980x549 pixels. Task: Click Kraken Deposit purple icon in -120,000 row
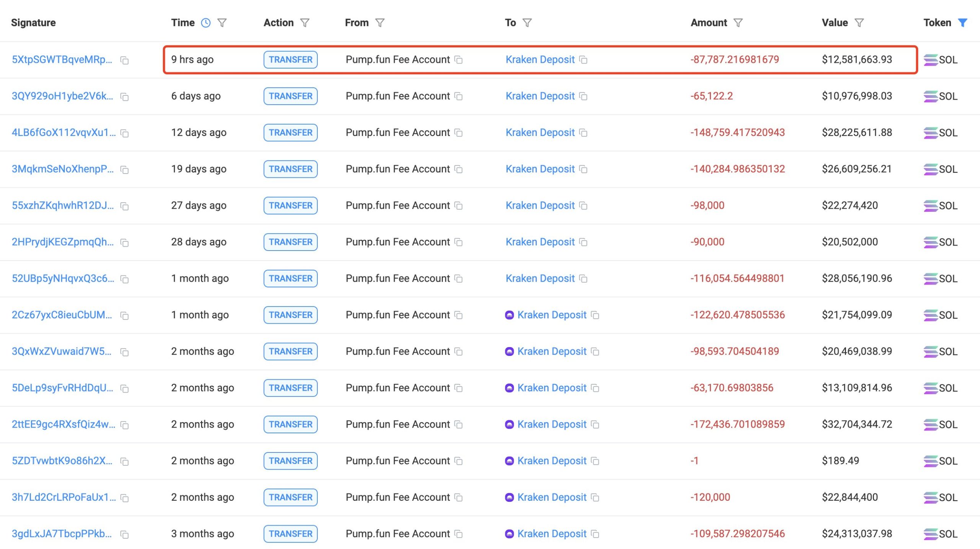click(x=509, y=498)
